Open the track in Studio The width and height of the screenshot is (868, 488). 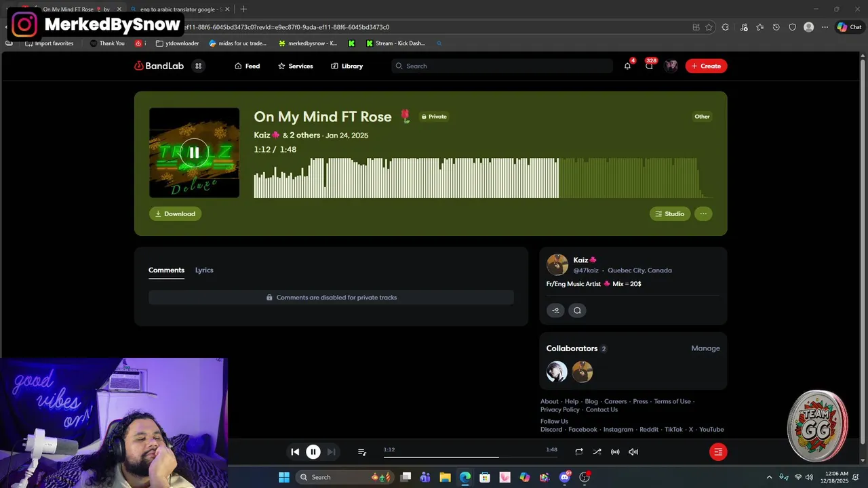[670, 213]
